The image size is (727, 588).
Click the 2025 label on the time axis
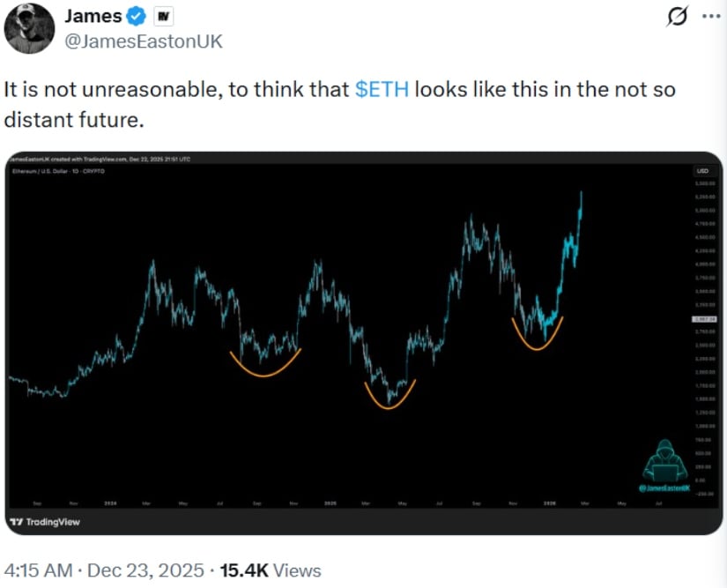click(x=330, y=503)
